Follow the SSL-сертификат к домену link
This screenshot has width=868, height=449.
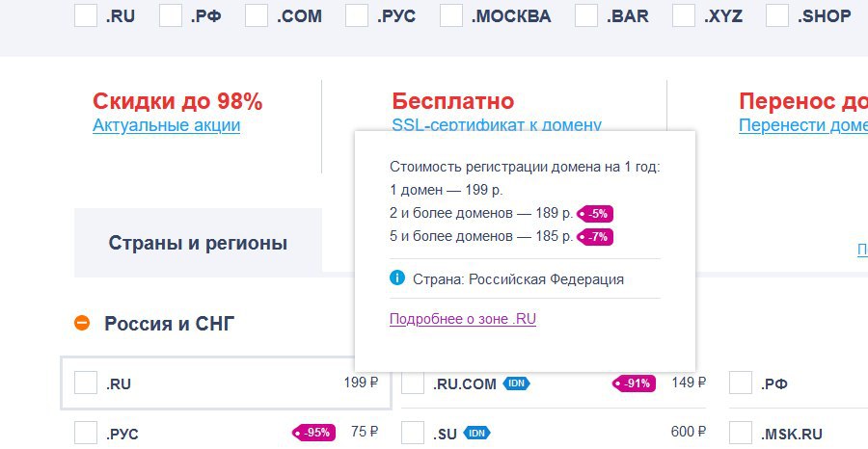(x=497, y=125)
